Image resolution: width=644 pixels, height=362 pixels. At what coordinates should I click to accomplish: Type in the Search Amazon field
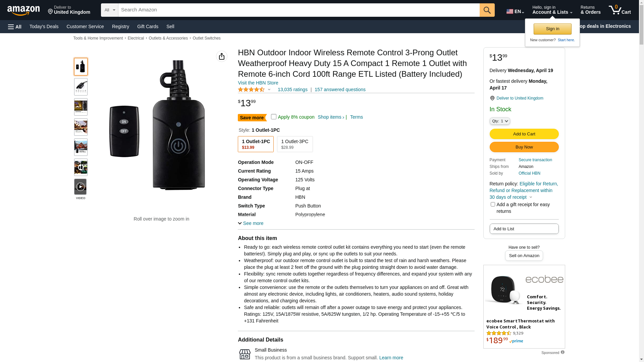tap(299, 10)
